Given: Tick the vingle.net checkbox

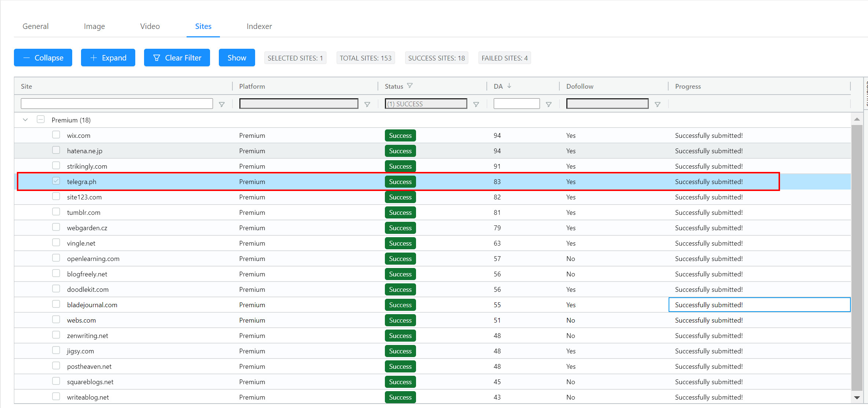Looking at the screenshot, I should tap(56, 243).
